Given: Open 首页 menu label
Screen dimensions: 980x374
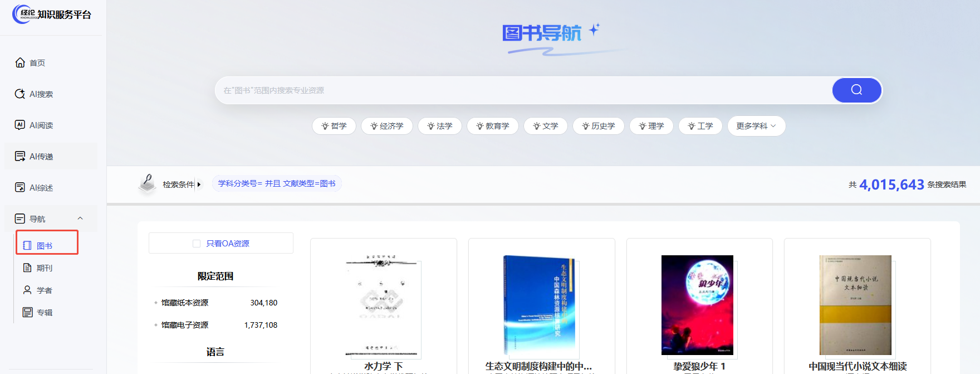Looking at the screenshot, I should point(37,63).
